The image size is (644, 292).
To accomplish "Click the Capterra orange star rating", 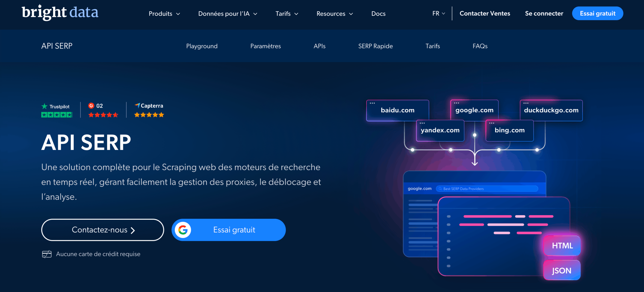I will (149, 115).
